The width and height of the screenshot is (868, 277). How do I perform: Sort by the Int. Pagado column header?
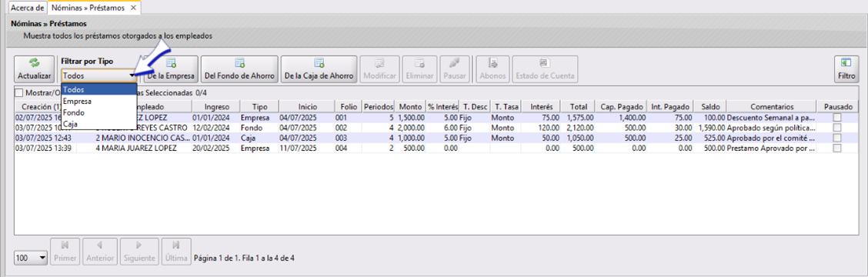(670, 106)
